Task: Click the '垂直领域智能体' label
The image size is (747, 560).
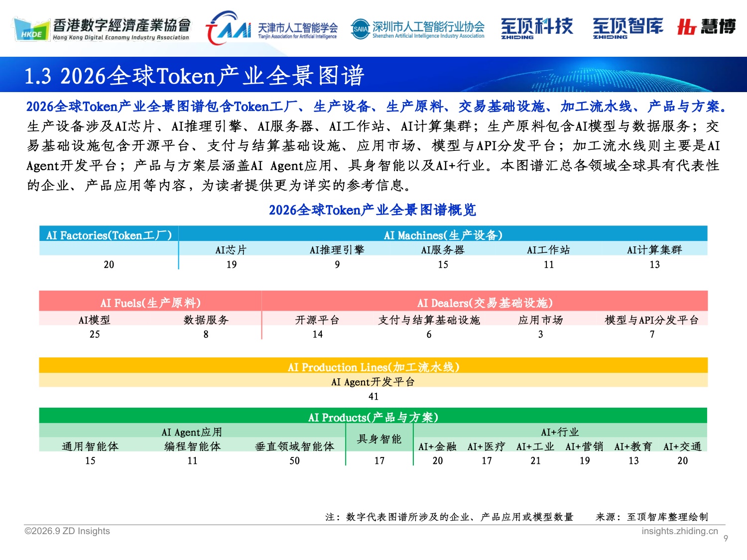Action: [295, 447]
